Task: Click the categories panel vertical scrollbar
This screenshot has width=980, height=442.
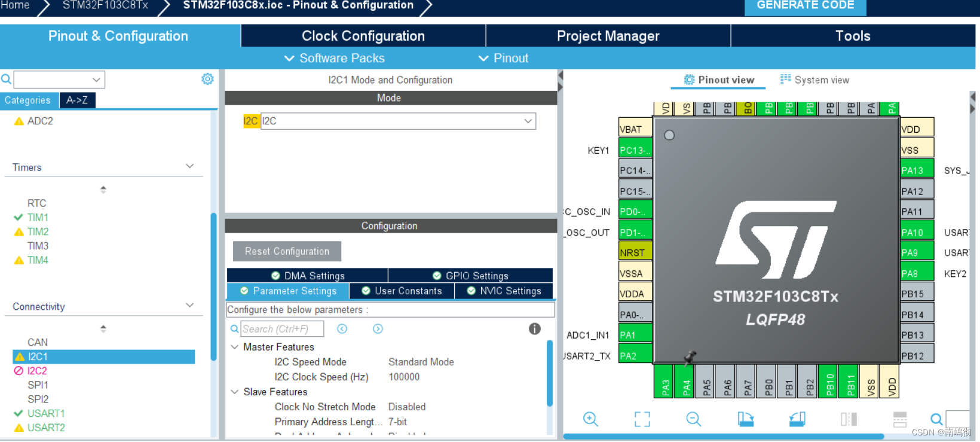Action: point(214,286)
